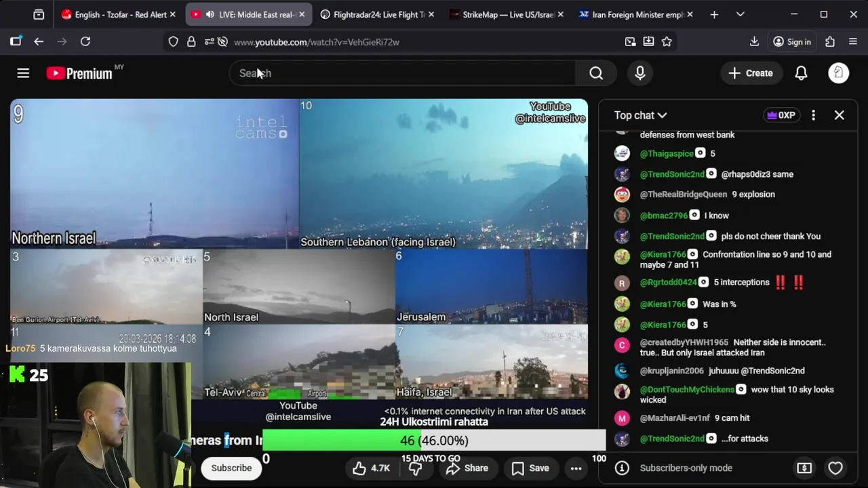Close the live chat panel

[x=839, y=115]
